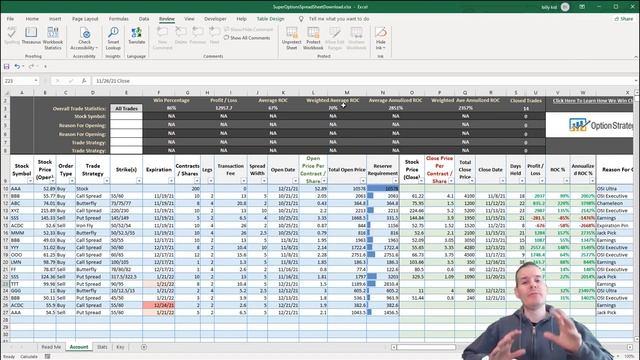
Task: Toggle Show/Hide Comment
Action: (x=249, y=29)
